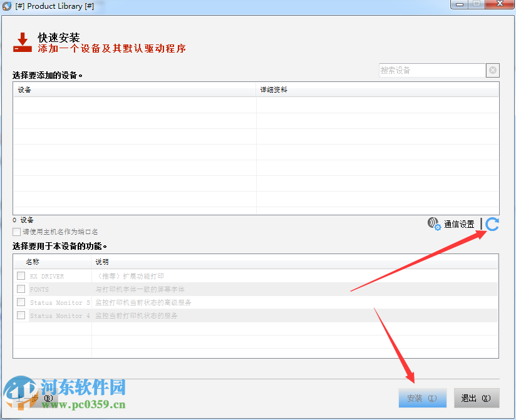Click the Product Library title bar icon
This screenshot has height=420, width=516.
click(x=6, y=6)
